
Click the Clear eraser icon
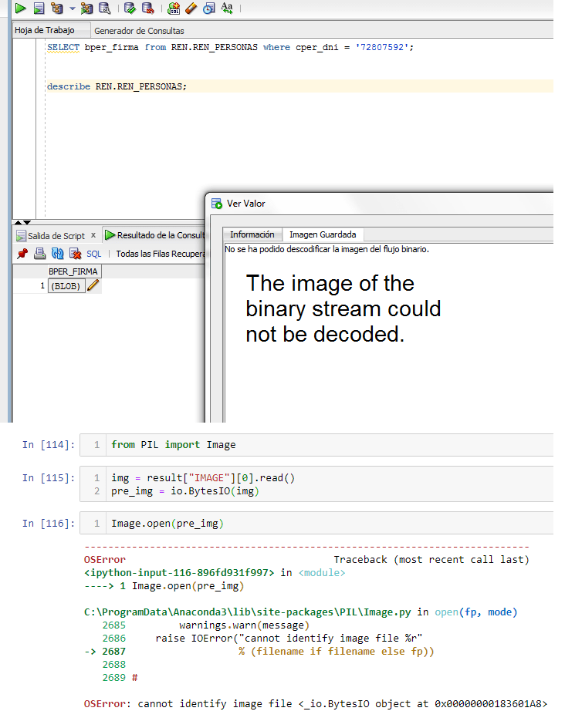click(x=191, y=8)
